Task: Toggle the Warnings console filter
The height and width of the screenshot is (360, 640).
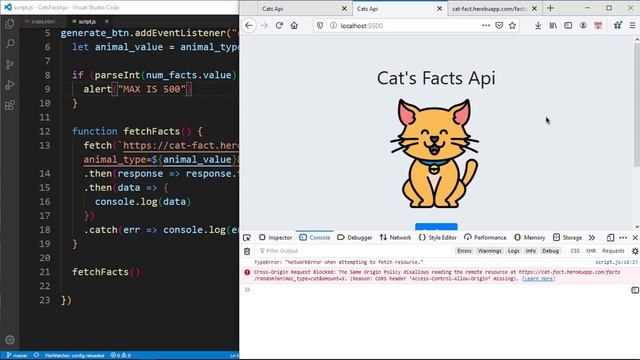Action: pos(489,251)
